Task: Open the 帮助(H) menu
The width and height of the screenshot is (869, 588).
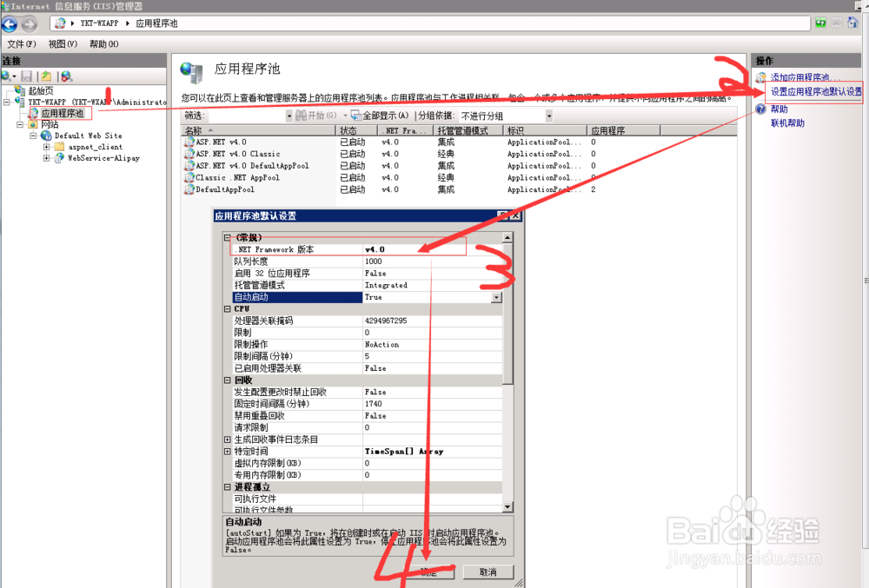Action: 103,43
